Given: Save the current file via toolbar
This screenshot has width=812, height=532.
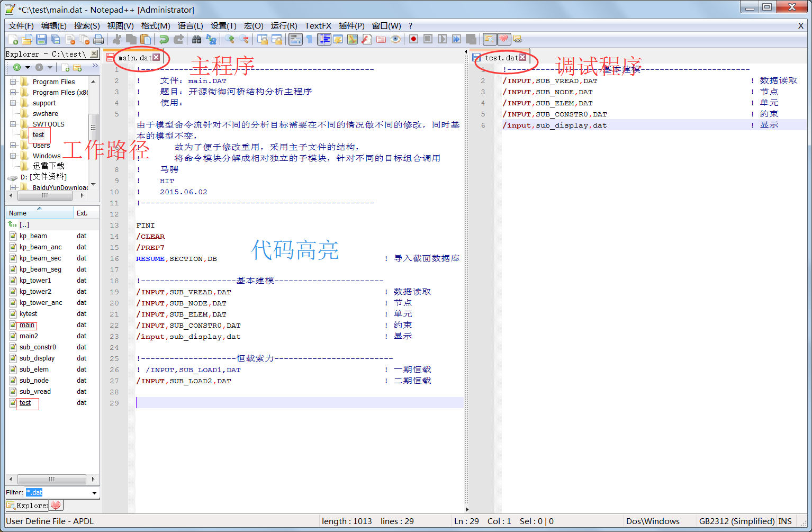Looking at the screenshot, I should (41, 39).
